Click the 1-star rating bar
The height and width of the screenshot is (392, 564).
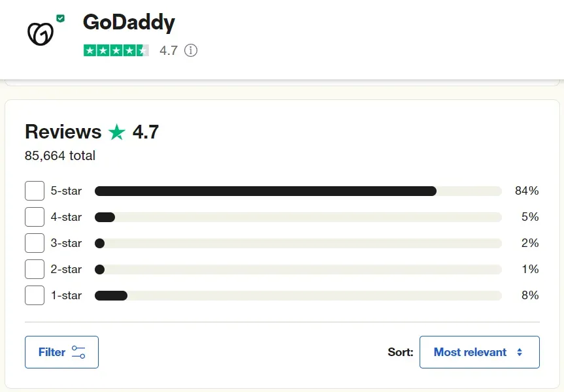point(298,295)
